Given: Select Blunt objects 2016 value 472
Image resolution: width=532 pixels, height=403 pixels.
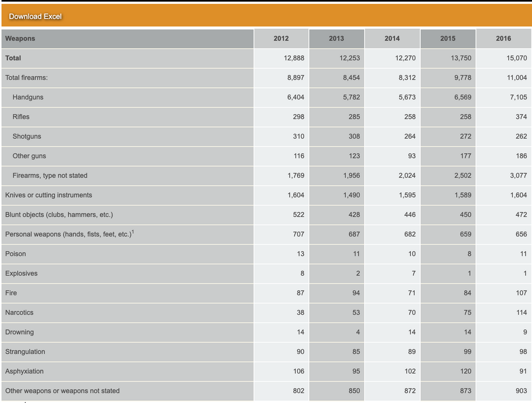Looking at the screenshot, I should tap(522, 215).
